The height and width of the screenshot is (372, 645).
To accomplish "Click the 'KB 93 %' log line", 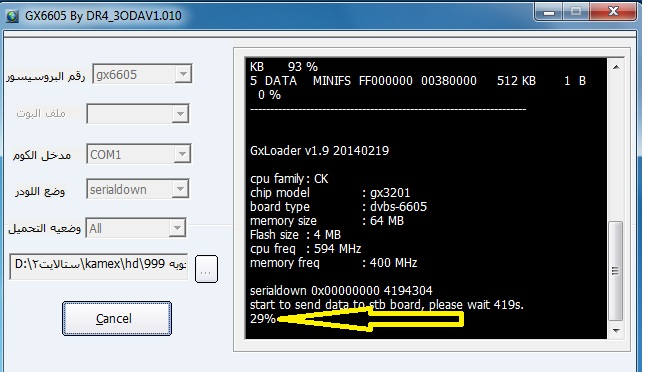I will [284, 67].
